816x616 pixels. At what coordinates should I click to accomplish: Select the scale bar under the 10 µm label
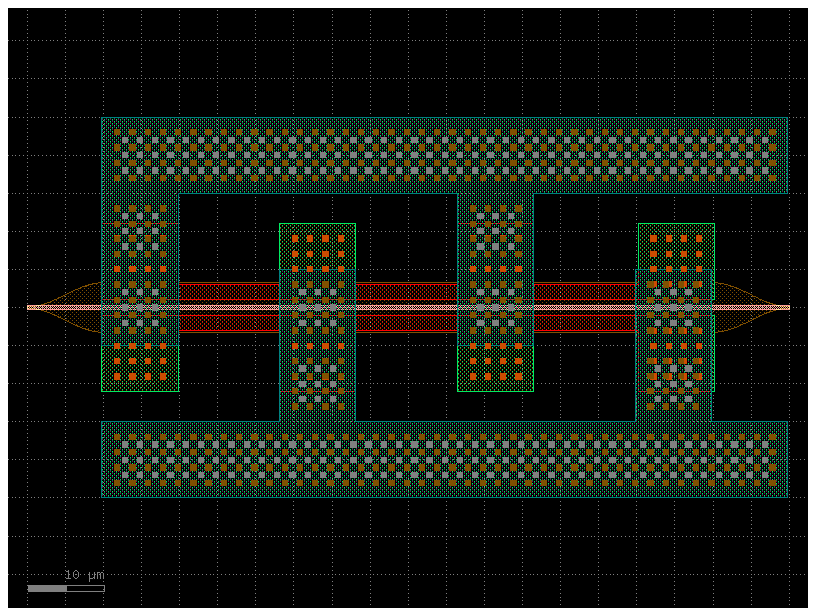(x=66, y=588)
